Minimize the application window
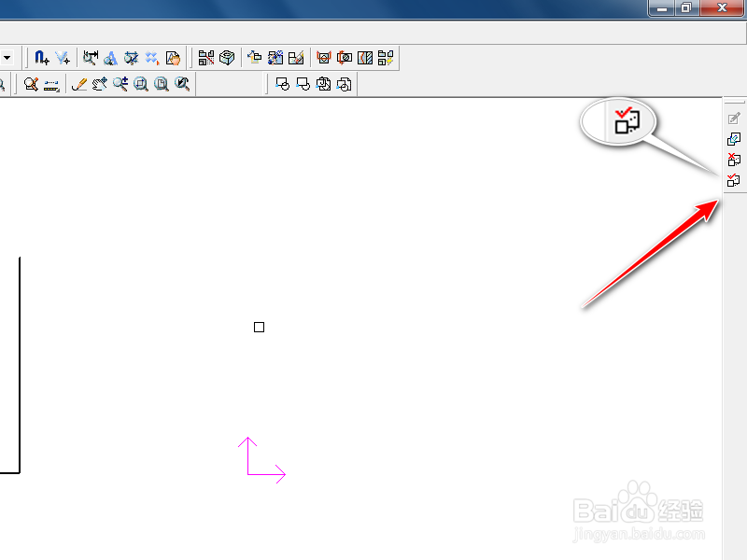747x560 pixels. [x=662, y=7]
